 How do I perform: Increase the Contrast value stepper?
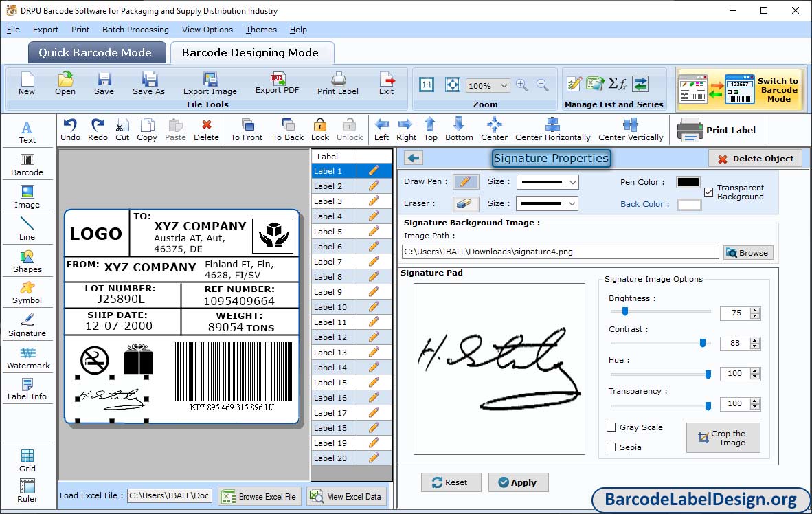click(754, 340)
